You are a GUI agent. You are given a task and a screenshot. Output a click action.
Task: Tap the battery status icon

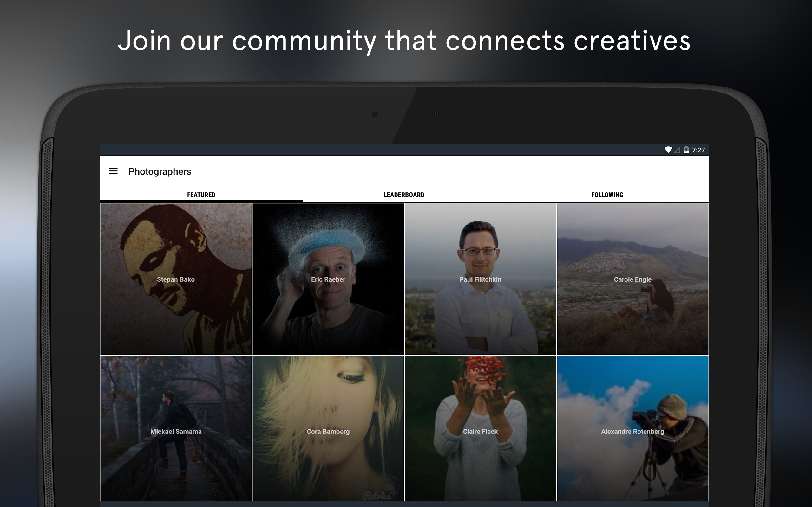pyautogui.click(x=686, y=150)
